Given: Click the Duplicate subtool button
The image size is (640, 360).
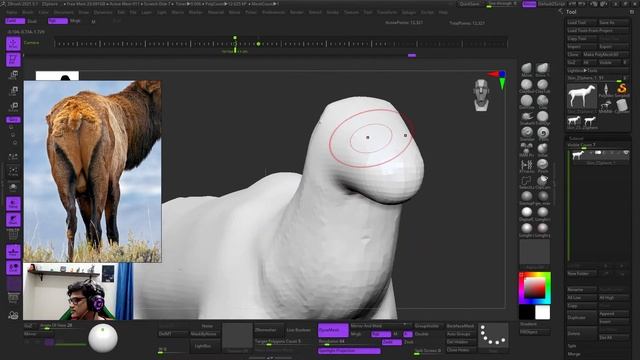Looking at the screenshot, I should [x=582, y=318].
